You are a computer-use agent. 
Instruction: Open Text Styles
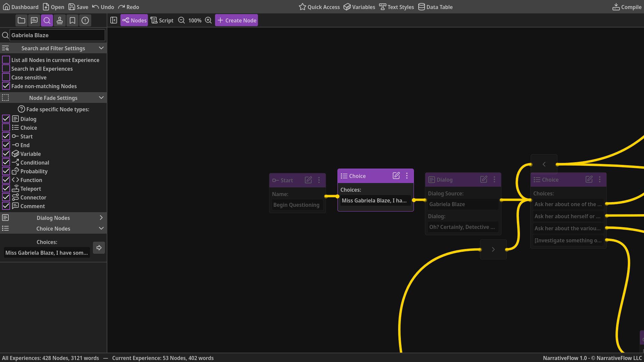tap(396, 7)
